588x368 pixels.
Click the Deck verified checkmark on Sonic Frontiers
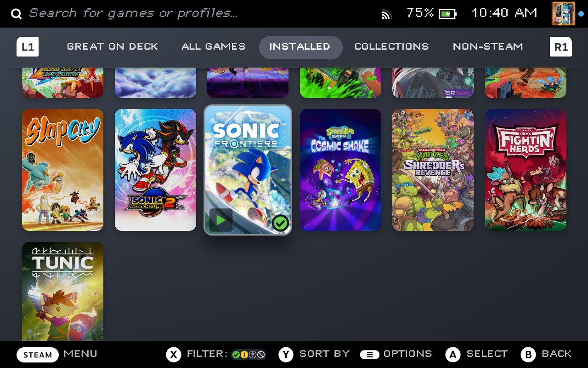(x=280, y=223)
